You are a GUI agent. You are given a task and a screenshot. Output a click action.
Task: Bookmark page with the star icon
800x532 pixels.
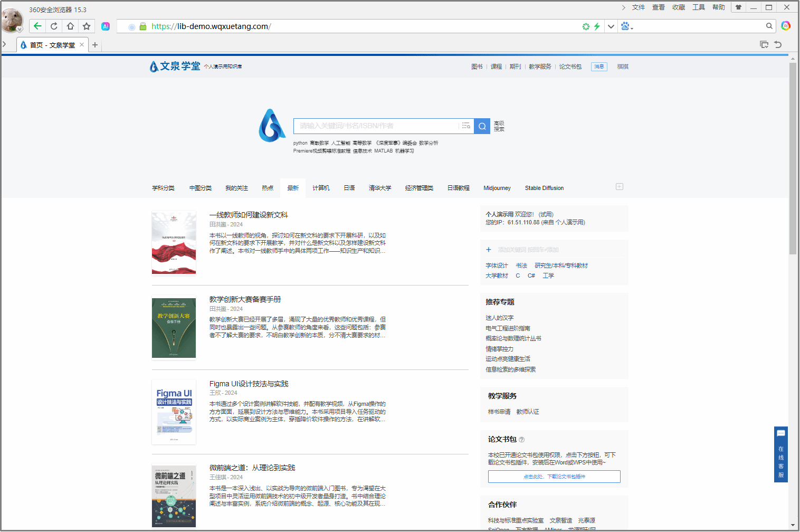(87, 26)
